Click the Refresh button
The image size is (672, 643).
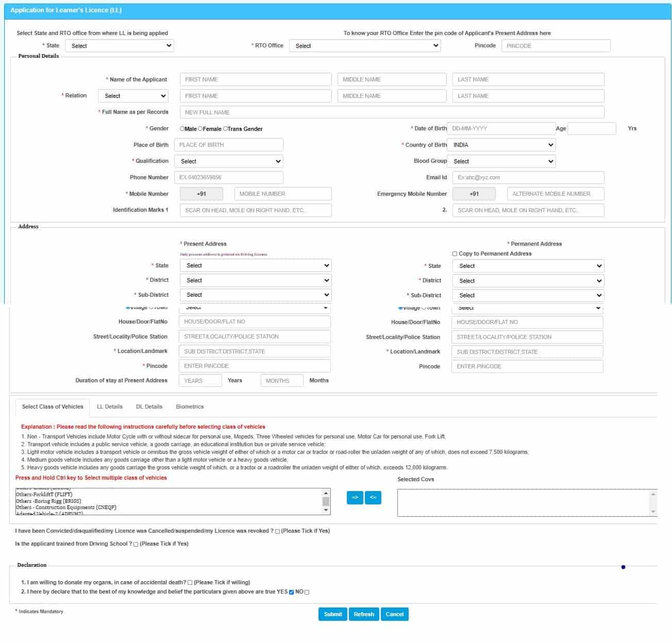coord(364,614)
